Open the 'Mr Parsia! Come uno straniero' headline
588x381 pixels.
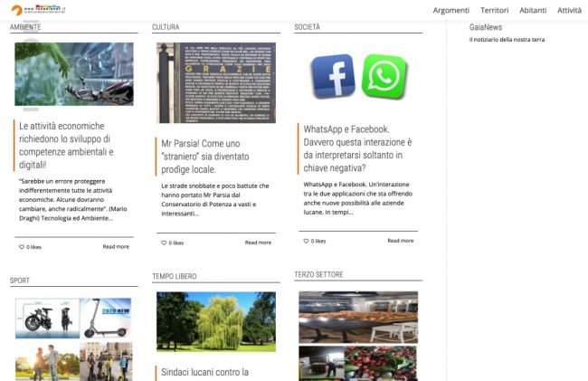click(x=205, y=156)
